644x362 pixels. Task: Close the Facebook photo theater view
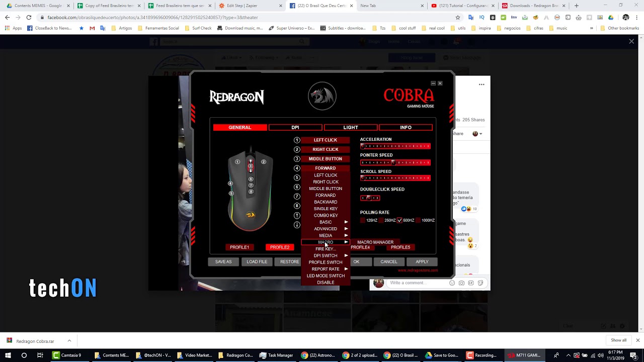point(631,41)
